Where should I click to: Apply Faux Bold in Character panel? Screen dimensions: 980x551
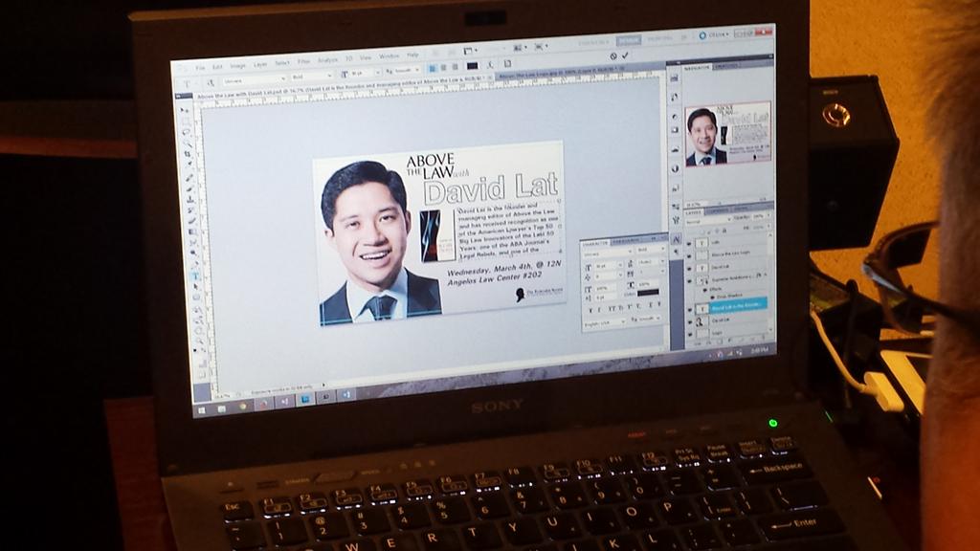(590, 310)
